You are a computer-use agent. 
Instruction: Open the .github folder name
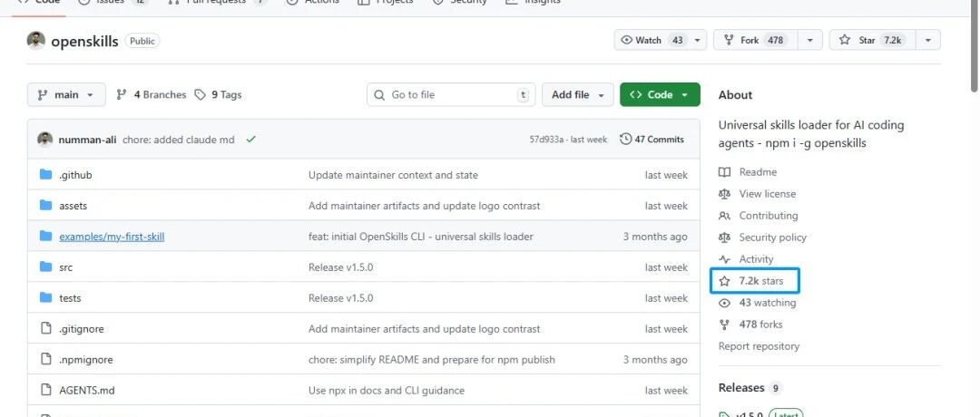75,176
